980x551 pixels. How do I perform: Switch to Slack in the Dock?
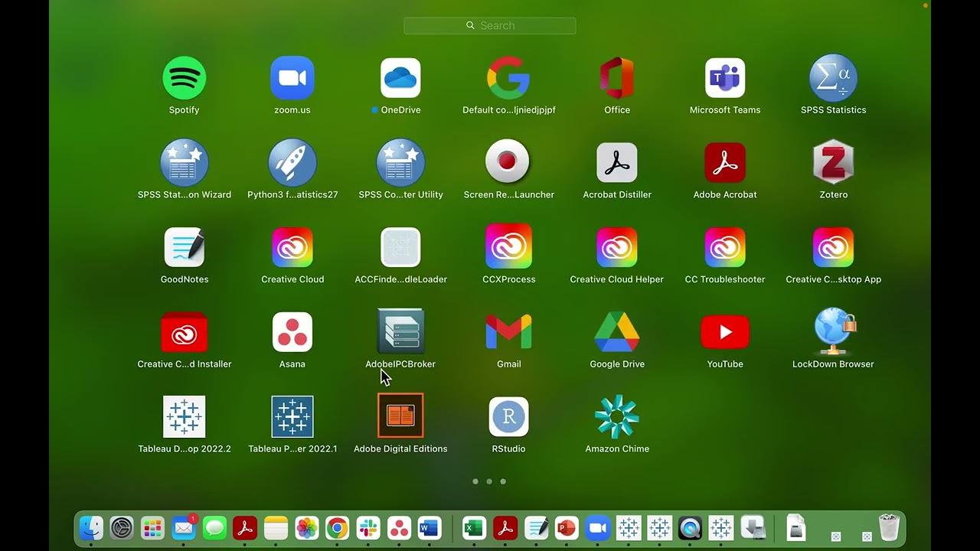click(x=368, y=528)
